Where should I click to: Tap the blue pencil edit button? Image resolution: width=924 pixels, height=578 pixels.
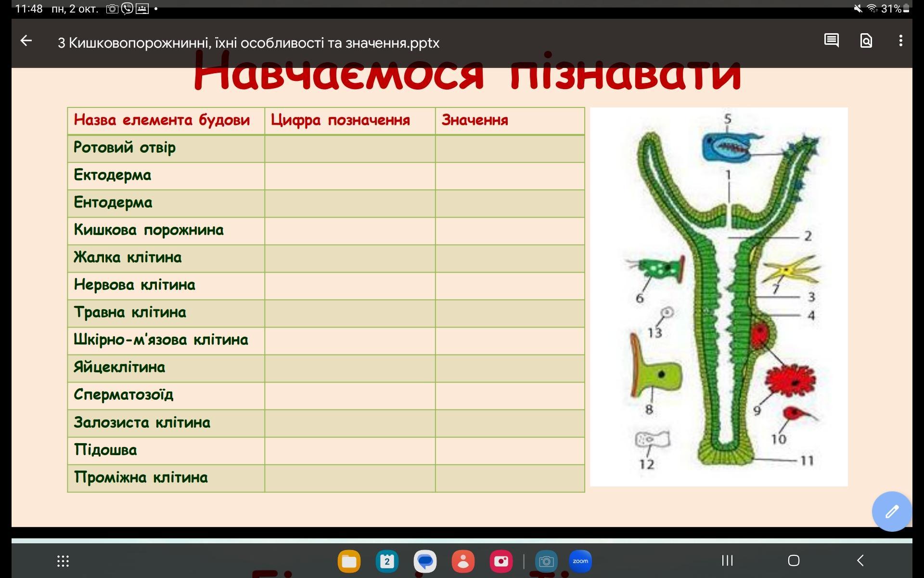point(891,511)
